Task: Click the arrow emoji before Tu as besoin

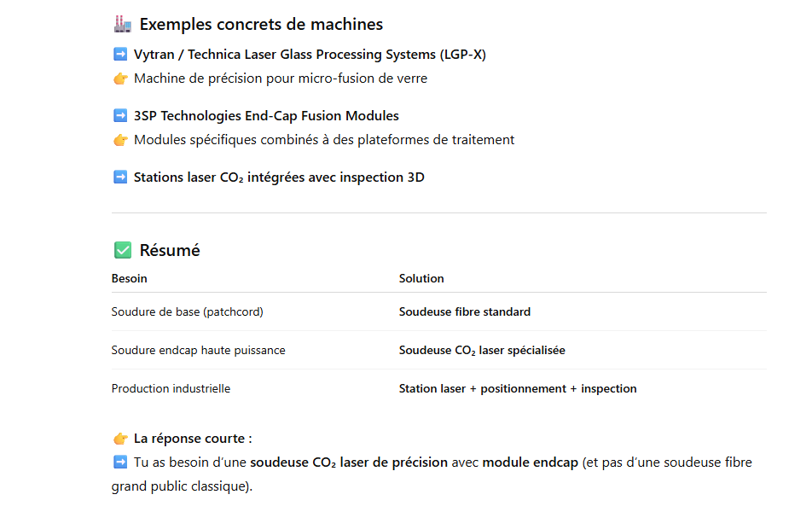Action: pos(120,463)
